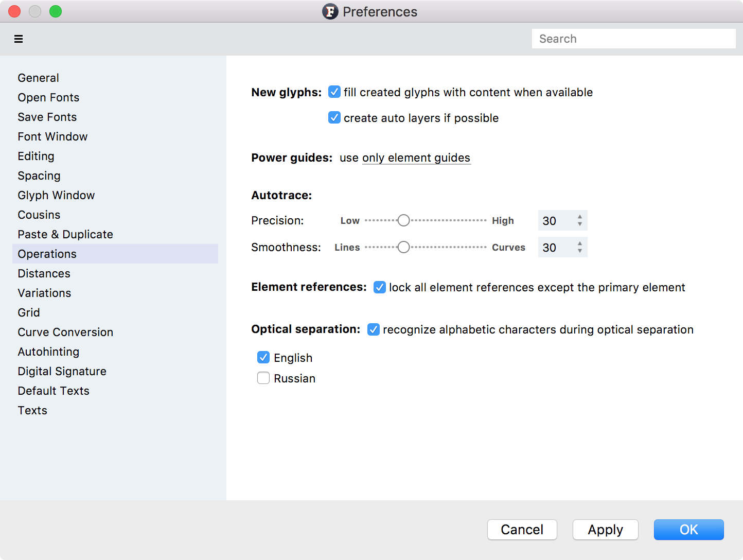Enable the Russian language option
The height and width of the screenshot is (560, 743).
pos(263,378)
